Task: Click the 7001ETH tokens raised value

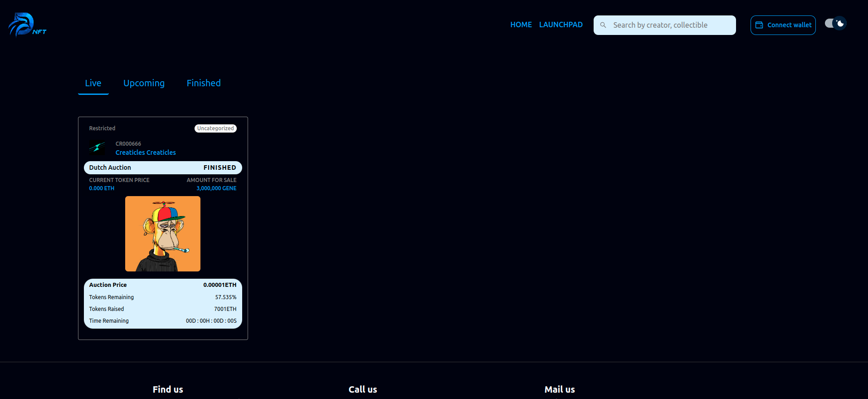Action: (x=225, y=309)
